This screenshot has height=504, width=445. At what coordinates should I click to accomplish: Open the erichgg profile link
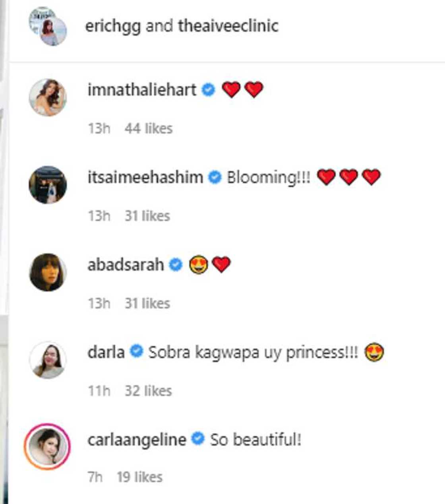113,26
